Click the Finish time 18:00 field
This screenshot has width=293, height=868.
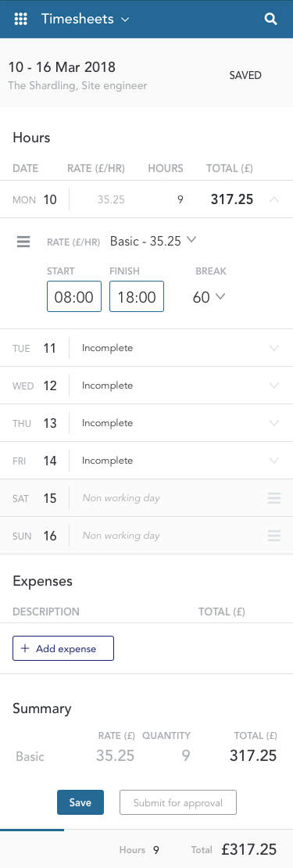(137, 296)
